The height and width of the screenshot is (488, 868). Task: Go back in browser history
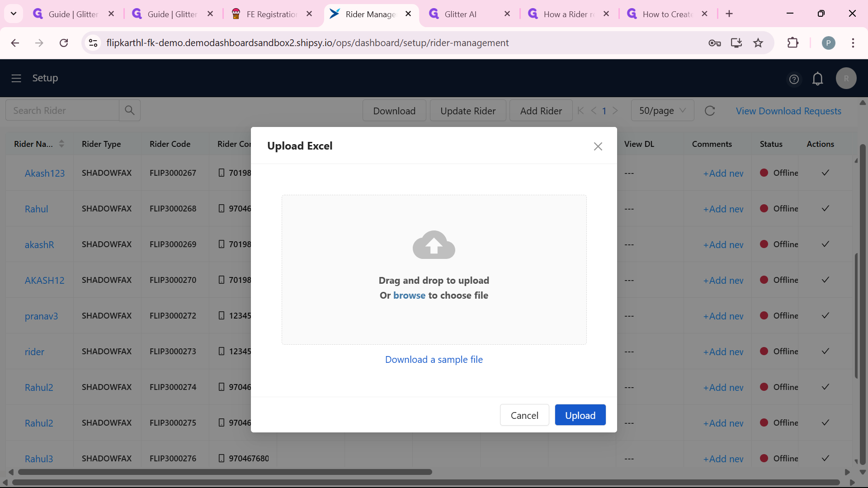point(15,43)
